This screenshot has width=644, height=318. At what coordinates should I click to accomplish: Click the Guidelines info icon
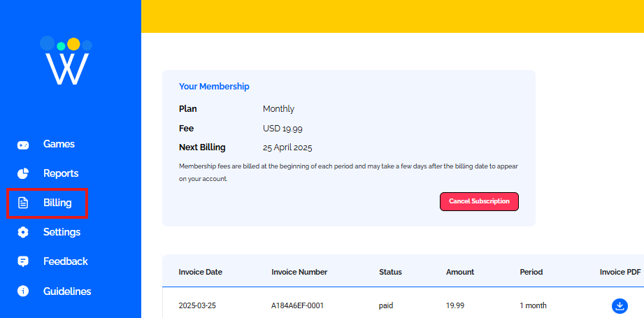(x=23, y=291)
